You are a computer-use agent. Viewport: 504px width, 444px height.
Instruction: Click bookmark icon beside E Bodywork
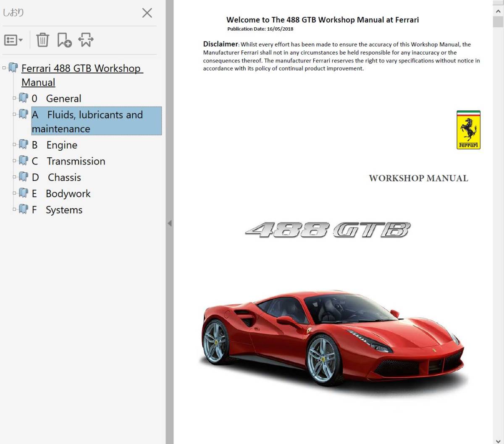pyautogui.click(x=24, y=193)
